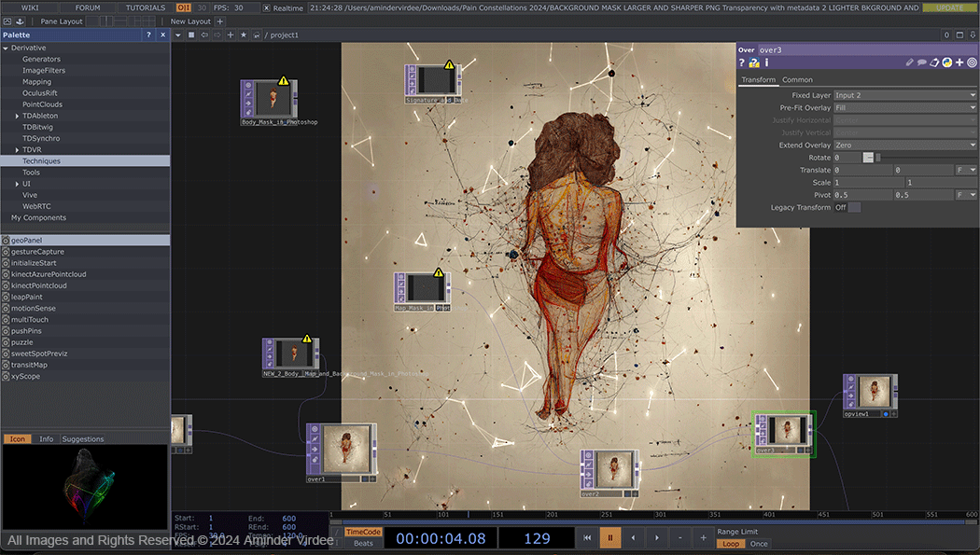The width and height of the screenshot is (980, 555).
Task: Switch to the Info tab in palette preview
Action: [47, 439]
